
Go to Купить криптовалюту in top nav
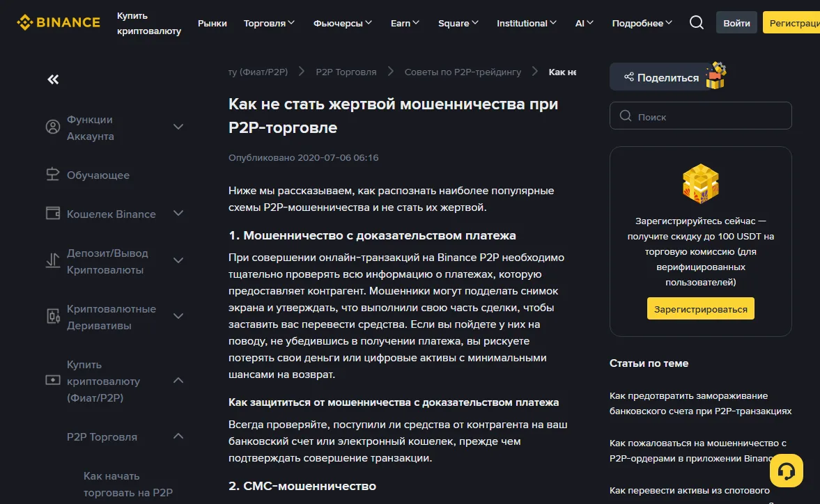[x=149, y=23]
